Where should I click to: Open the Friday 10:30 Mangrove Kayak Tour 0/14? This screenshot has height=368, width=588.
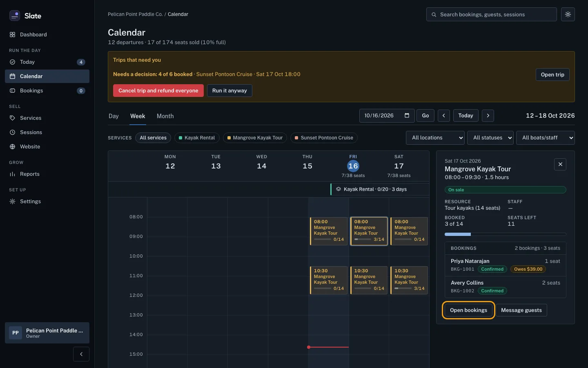(329, 280)
